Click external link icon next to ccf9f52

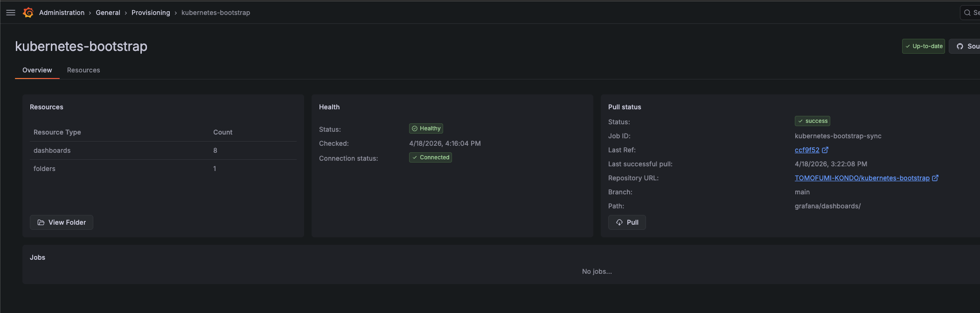tap(825, 150)
